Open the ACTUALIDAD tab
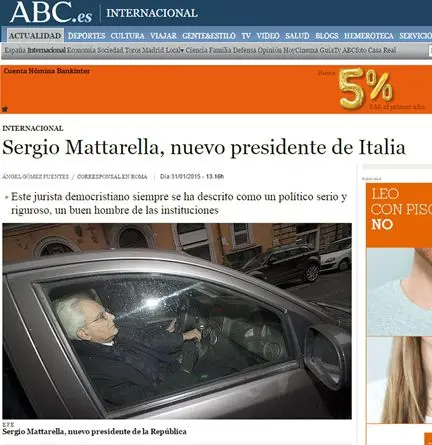The width and height of the screenshot is (432, 445). [35, 36]
